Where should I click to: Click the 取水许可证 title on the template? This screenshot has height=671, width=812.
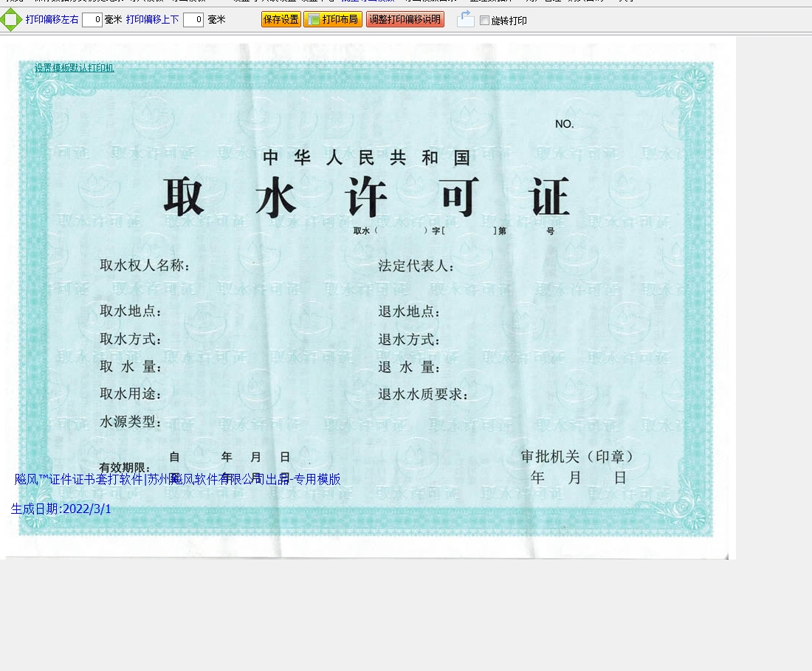click(x=367, y=198)
